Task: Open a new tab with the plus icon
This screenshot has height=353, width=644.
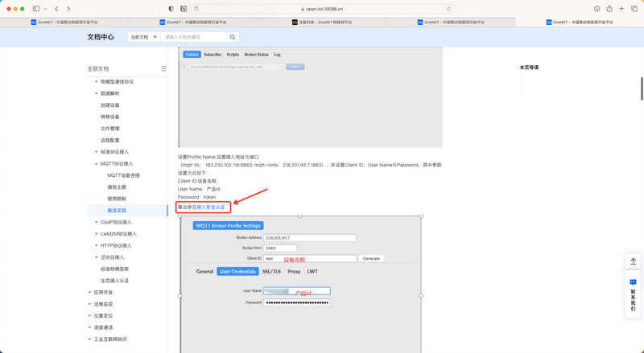Action: point(621,9)
